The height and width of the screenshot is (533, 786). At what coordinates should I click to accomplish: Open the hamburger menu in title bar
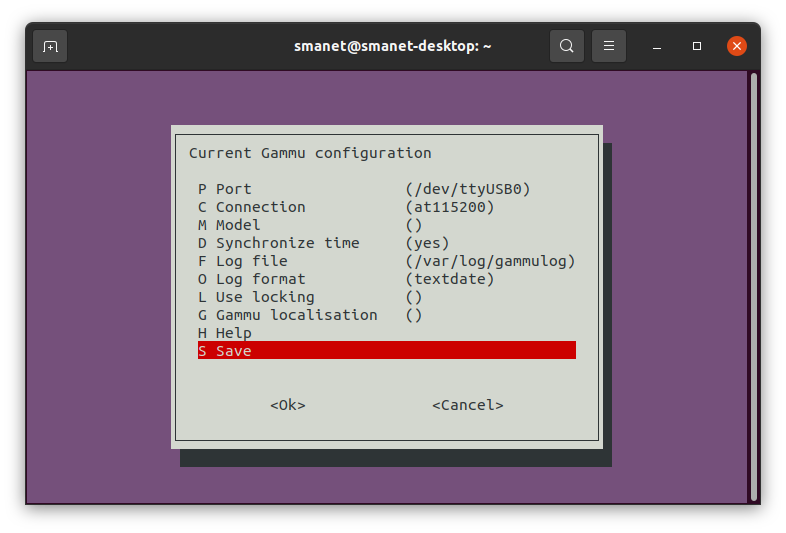tap(609, 46)
